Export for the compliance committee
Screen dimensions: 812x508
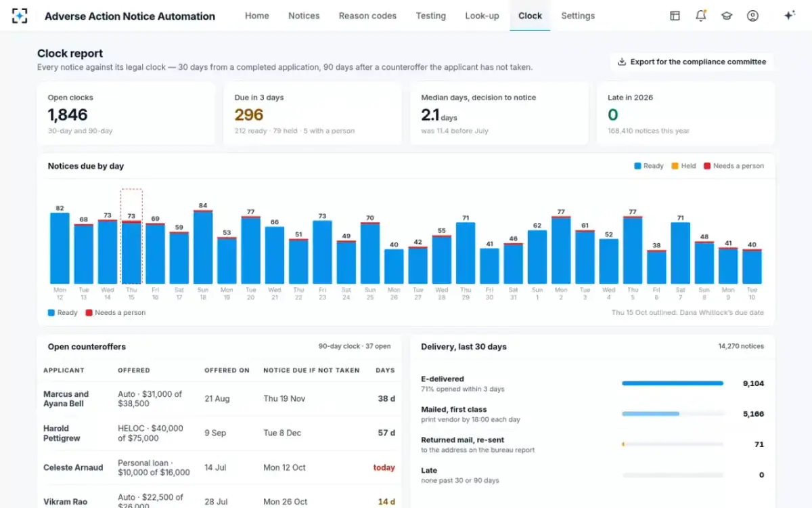(x=692, y=62)
